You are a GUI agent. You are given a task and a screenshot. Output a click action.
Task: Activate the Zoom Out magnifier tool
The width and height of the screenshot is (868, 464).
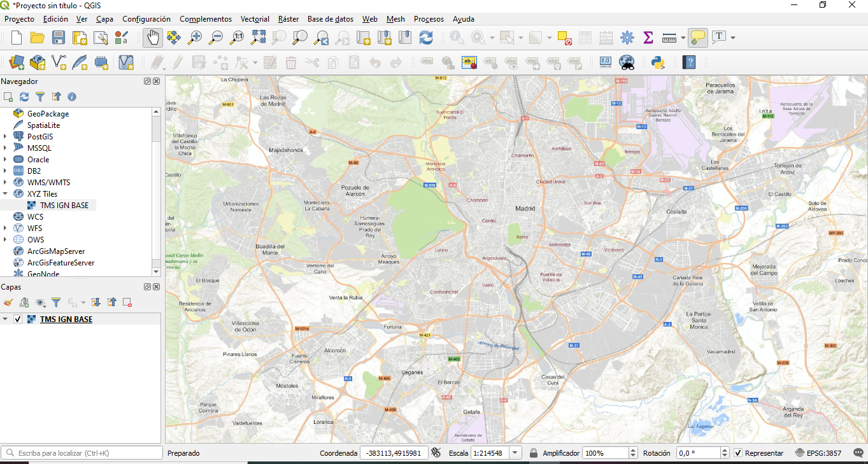[216, 38]
